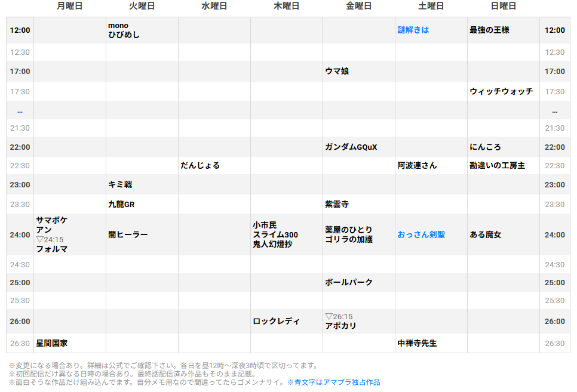The width and height of the screenshot is (577, 392).
Task: Select 中禅寺先生 on Saturday
Action: click(x=417, y=344)
